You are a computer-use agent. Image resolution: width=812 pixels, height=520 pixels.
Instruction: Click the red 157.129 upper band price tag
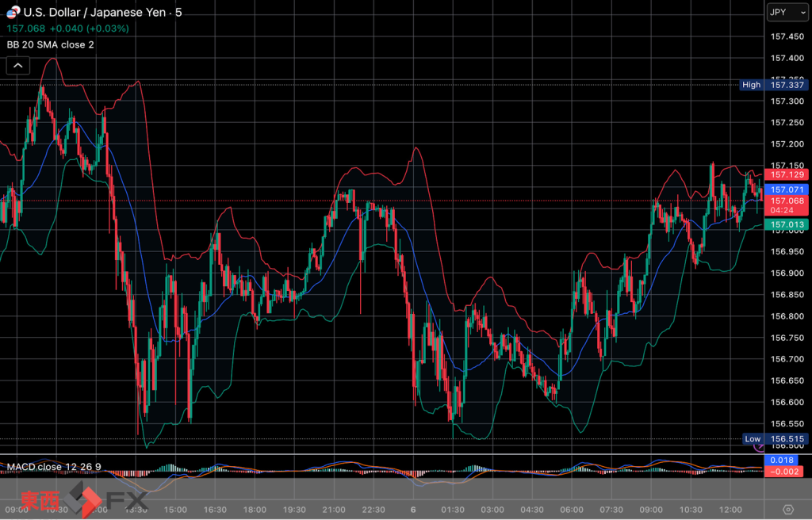click(787, 174)
